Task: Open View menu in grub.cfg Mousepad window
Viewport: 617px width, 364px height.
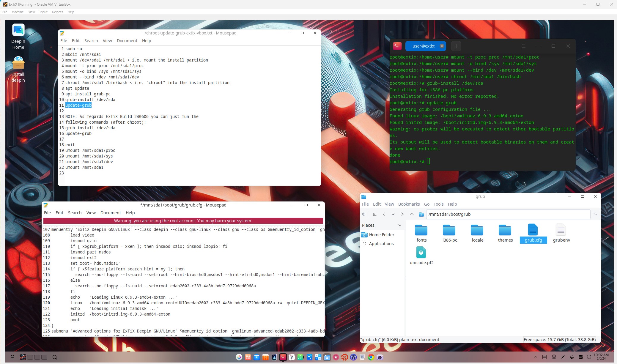Action: (91, 213)
